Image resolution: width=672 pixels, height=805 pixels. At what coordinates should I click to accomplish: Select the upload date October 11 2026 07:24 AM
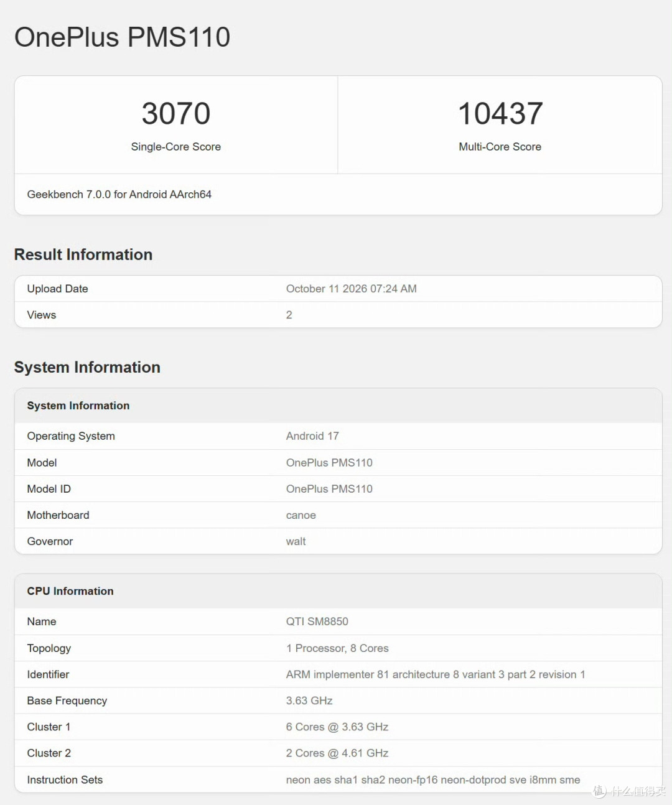pos(352,289)
